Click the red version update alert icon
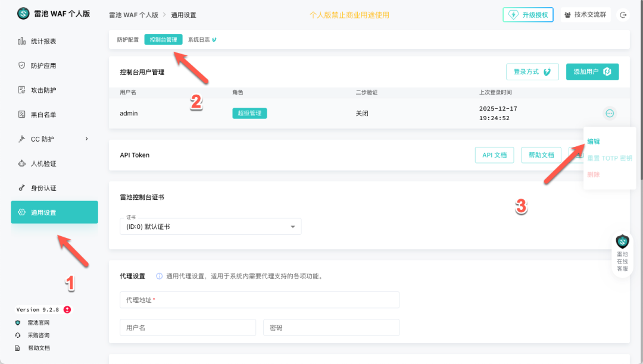The height and width of the screenshot is (364, 643). point(67,309)
